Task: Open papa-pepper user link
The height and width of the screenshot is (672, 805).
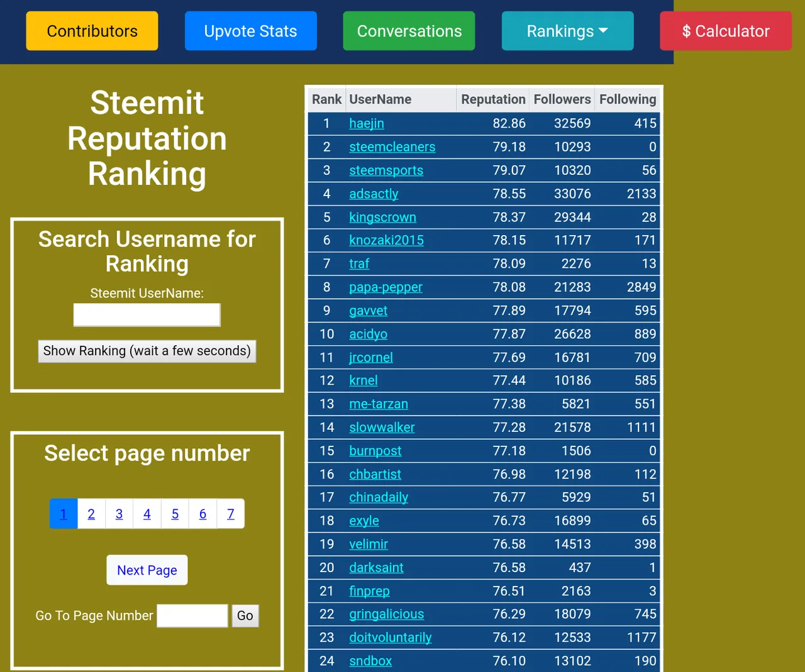Action: [x=386, y=287]
